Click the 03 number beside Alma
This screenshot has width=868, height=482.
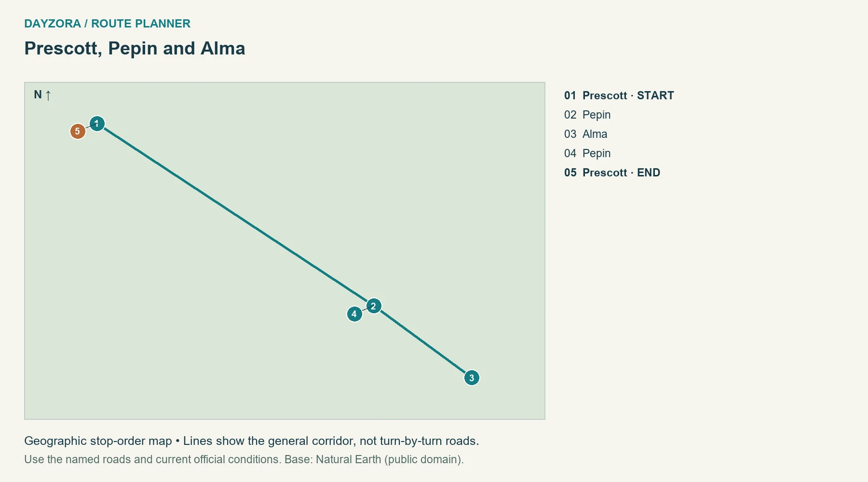point(570,134)
